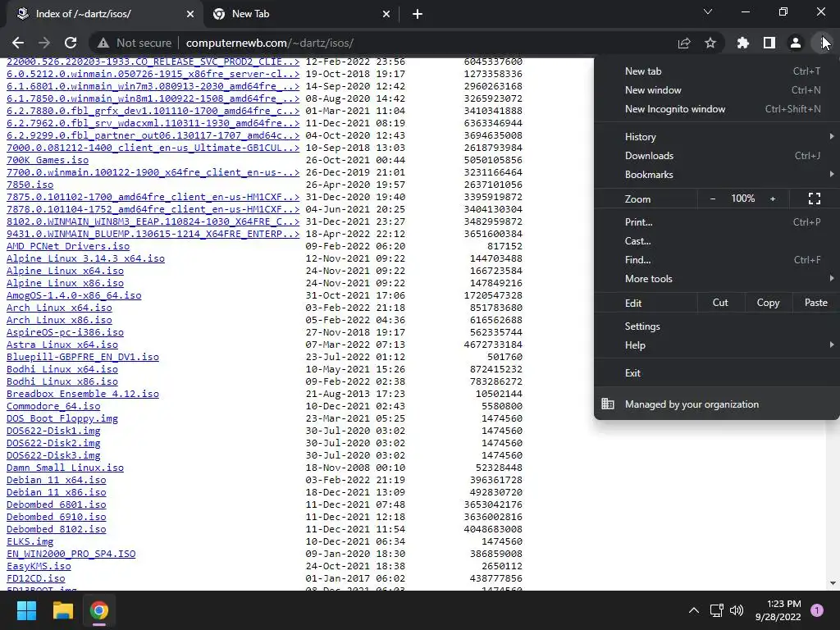Open the Damn_Small_Linux.iso link
The width and height of the screenshot is (840, 630).
[66, 468]
